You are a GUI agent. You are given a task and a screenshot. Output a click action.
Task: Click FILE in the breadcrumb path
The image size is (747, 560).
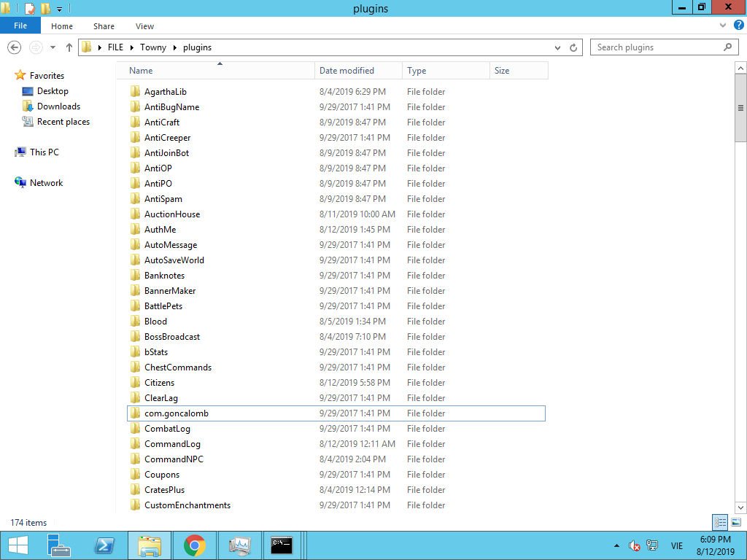click(x=115, y=47)
